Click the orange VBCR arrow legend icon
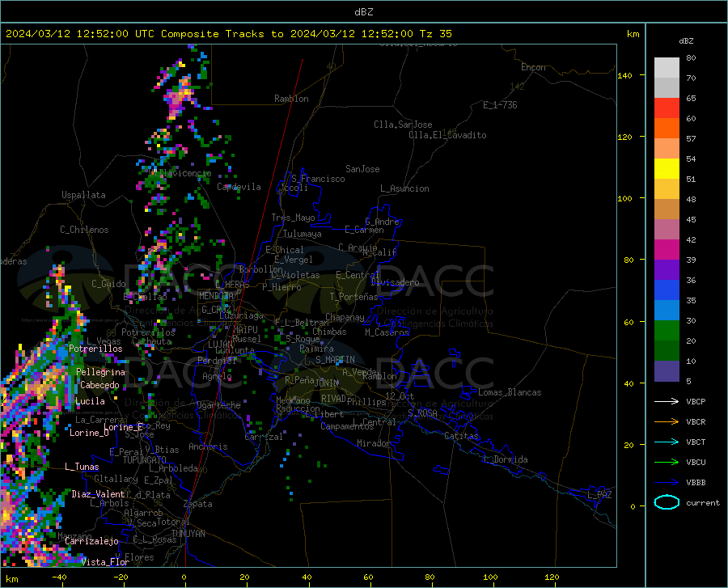The height and width of the screenshot is (588, 728). [x=667, y=421]
